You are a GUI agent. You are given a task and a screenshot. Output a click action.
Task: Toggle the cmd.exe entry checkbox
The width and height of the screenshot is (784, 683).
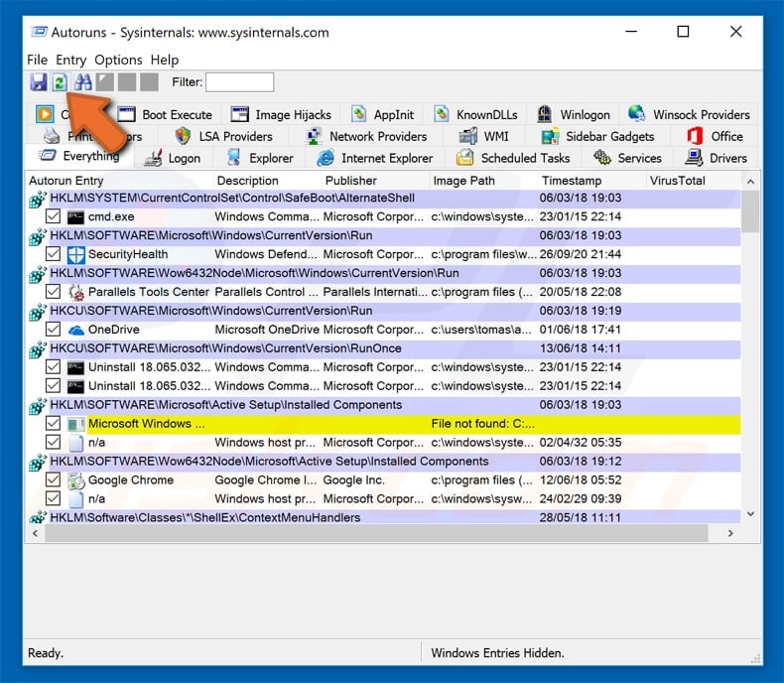[53, 216]
